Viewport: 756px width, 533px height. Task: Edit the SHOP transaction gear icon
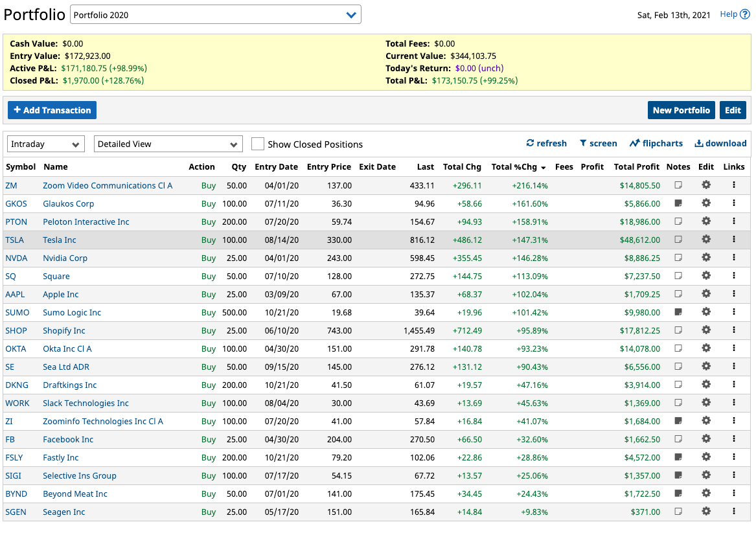tap(706, 330)
